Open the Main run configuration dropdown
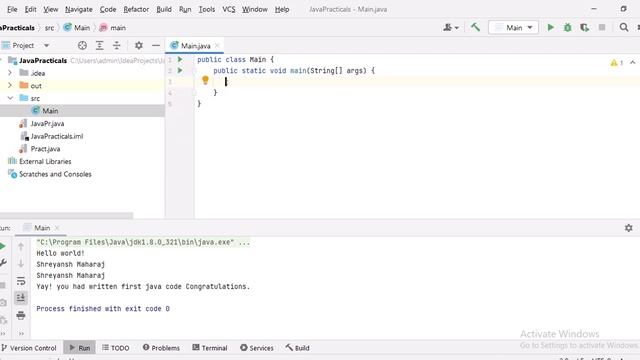 click(x=513, y=27)
